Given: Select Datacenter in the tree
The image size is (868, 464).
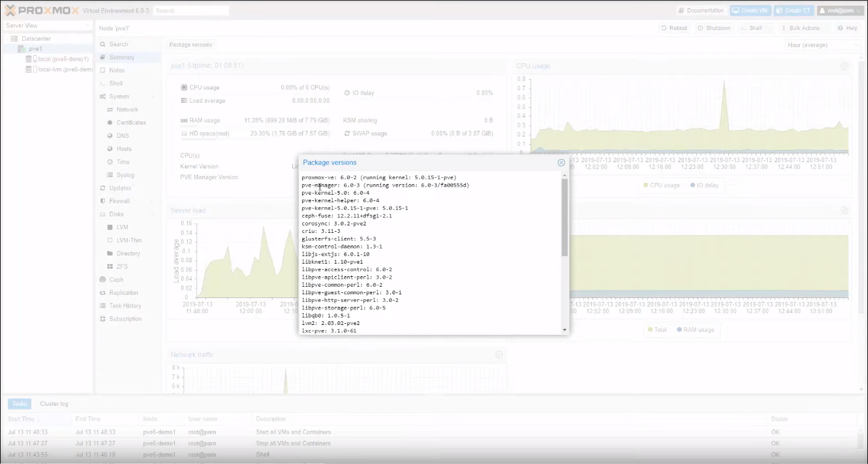Looking at the screenshot, I should click(36, 39).
